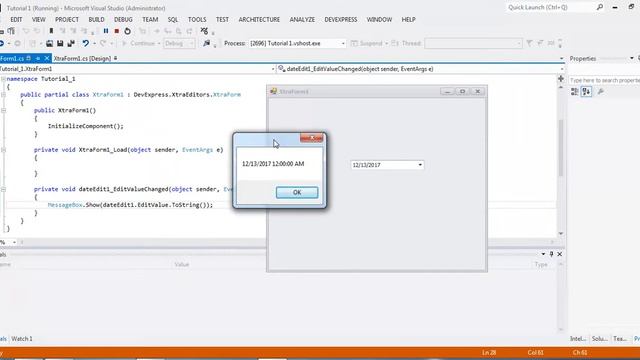Click the Value column header in Locals
The image size is (640, 360).
(182, 264)
